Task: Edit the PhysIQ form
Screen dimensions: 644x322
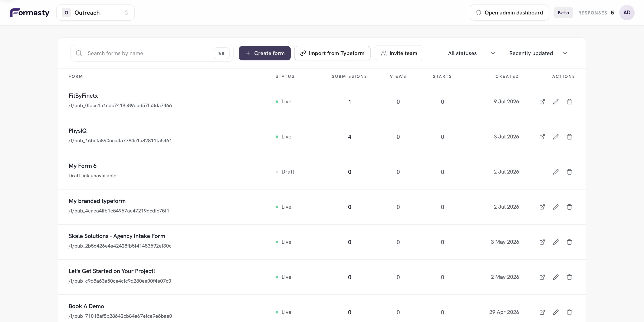Action: [x=556, y=137]
